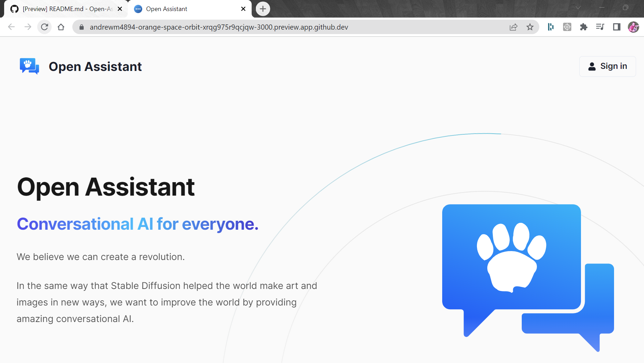Click the Open Assistant header title link
Screen dimensions: 644x363
tap(95, 66)
